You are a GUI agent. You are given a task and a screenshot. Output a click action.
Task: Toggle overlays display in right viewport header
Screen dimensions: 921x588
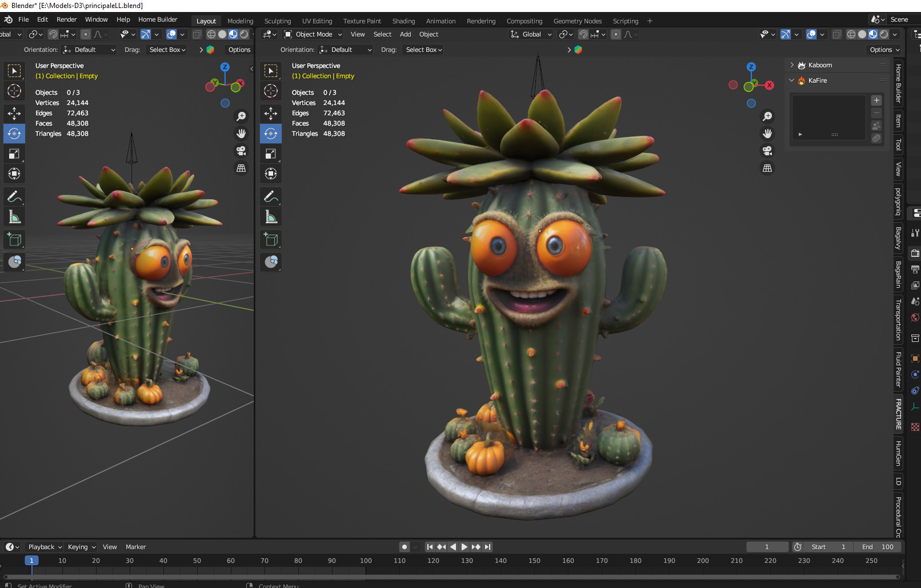point(811,34)
